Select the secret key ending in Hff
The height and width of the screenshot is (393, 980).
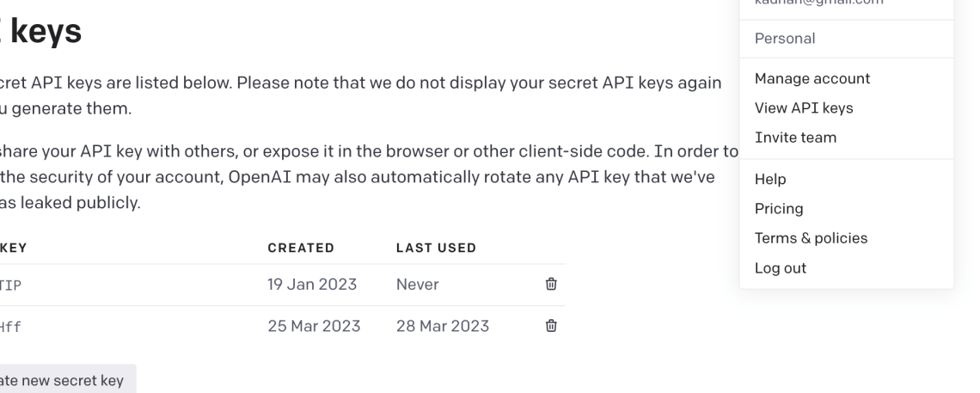[10, 328]
